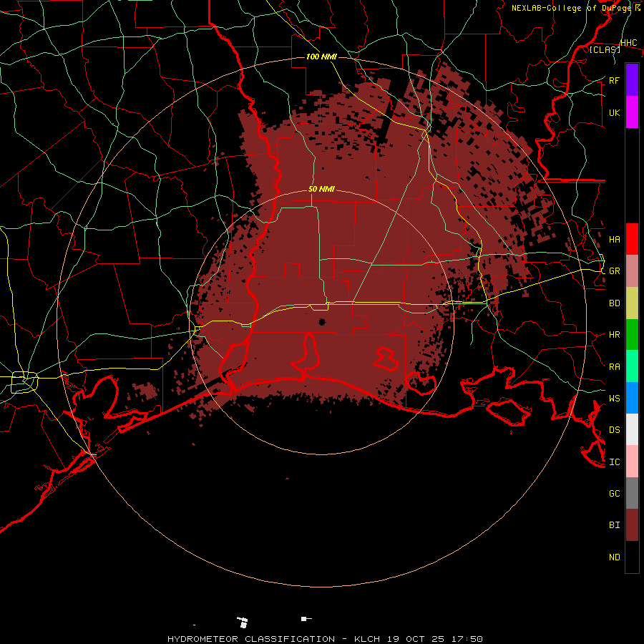Select the dusty pink GR legend swatch
This screenshot has height=644, width=644.
coord(632,271)
